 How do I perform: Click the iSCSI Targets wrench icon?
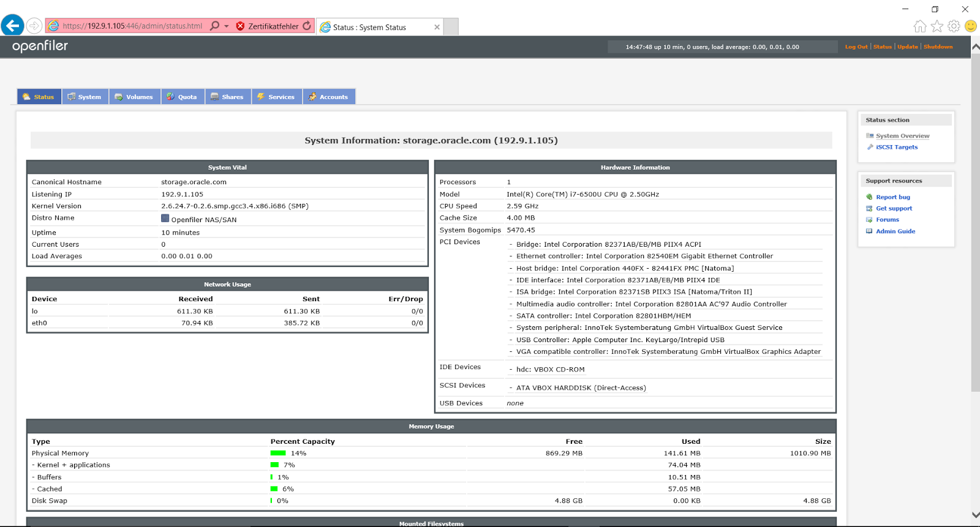pyautogui.click(x=870, y=147)
